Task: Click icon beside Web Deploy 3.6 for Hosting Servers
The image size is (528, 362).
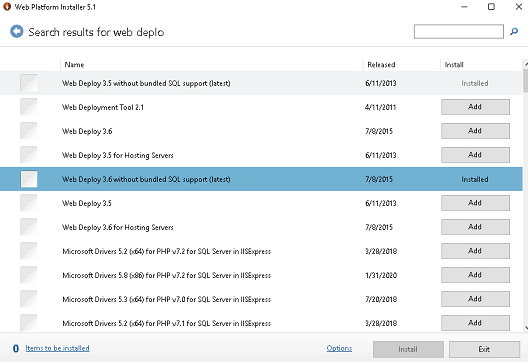Action: pos(29,227)
